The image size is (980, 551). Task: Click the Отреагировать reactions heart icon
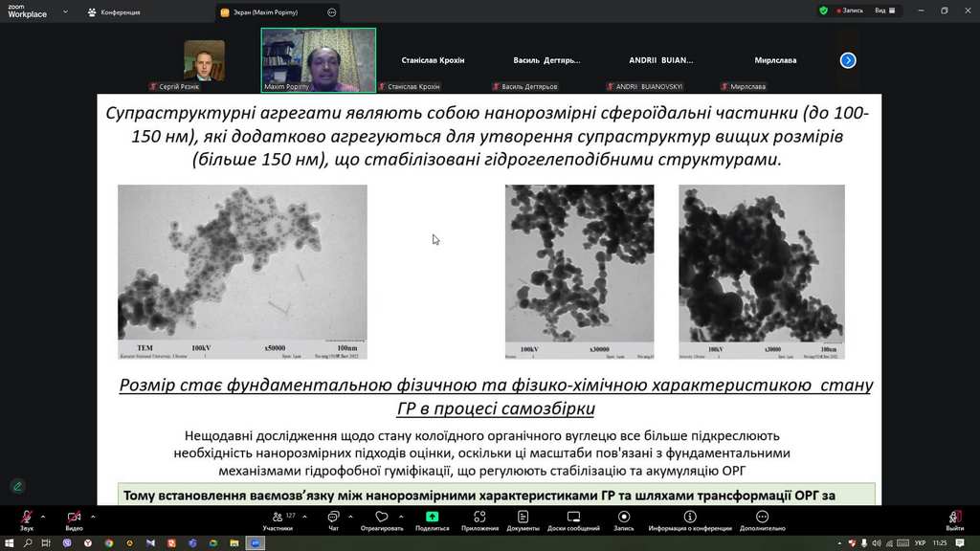pos(381,518)
